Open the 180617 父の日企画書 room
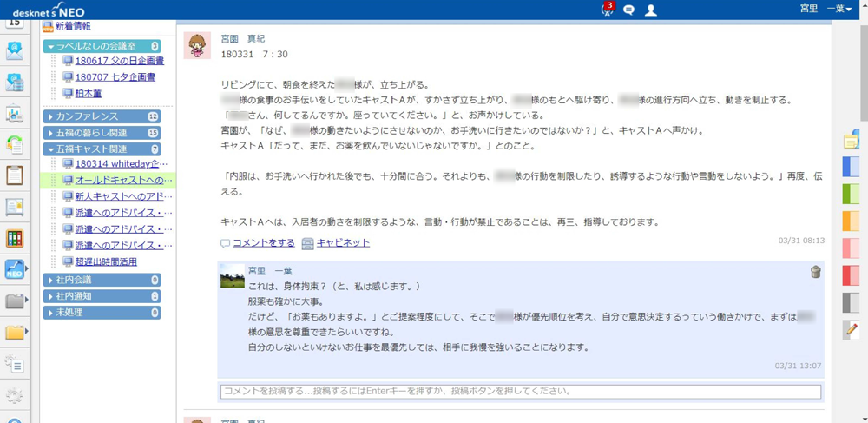This screenshot has width=868, height=423. click(x=119, y=62)
